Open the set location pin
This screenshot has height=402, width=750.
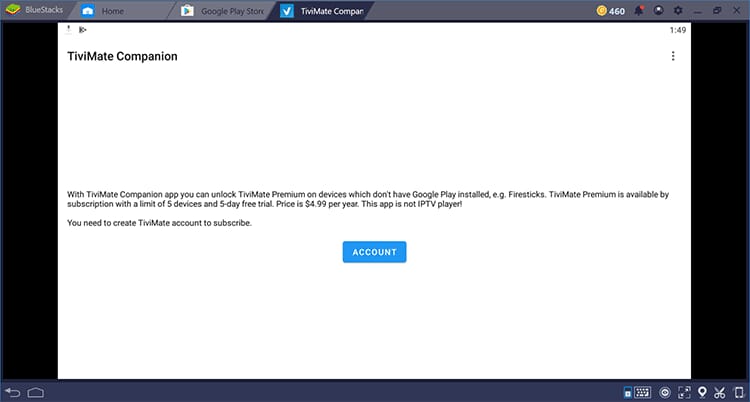click(x=703, y=391)
